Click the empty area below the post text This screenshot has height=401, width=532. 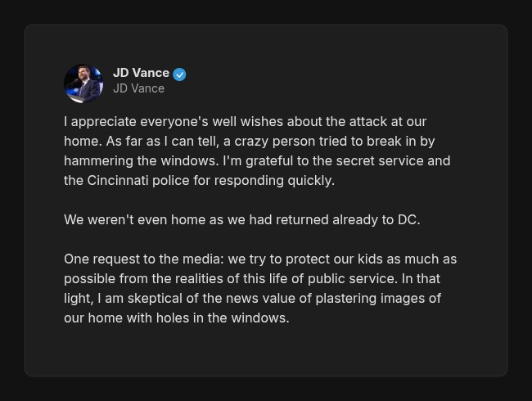tap(265, 350)
